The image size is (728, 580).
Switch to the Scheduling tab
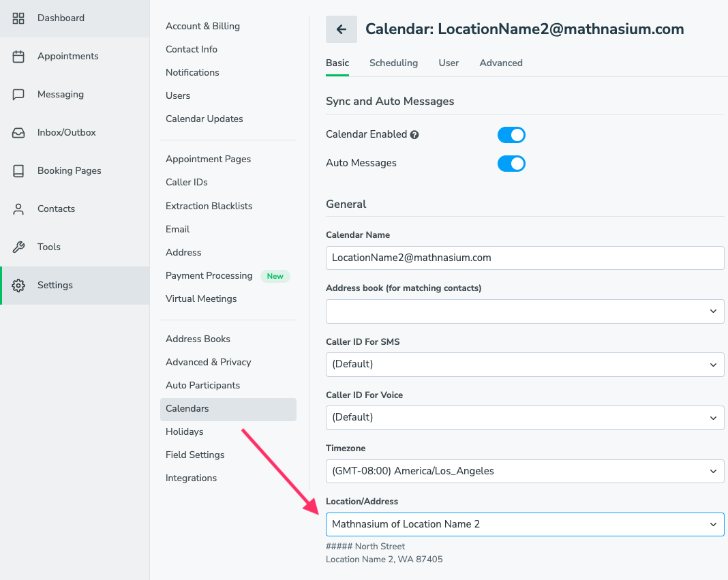pos(394,63)
